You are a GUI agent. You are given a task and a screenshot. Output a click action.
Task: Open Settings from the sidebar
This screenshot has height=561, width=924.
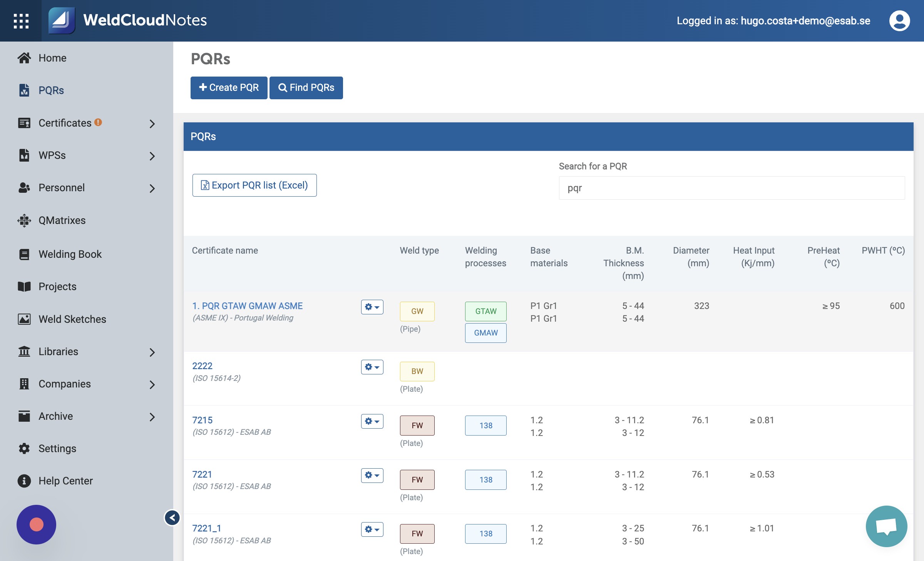57,448
